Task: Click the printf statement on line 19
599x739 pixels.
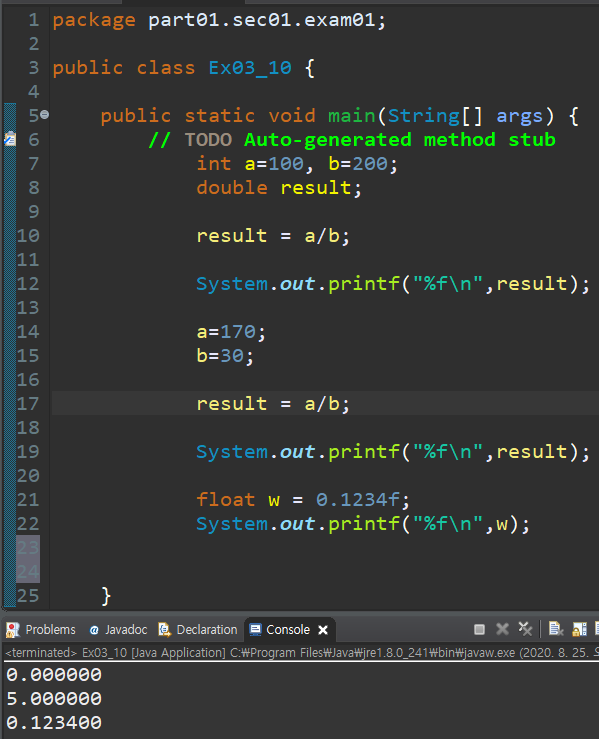Action: tap(393, 452)
